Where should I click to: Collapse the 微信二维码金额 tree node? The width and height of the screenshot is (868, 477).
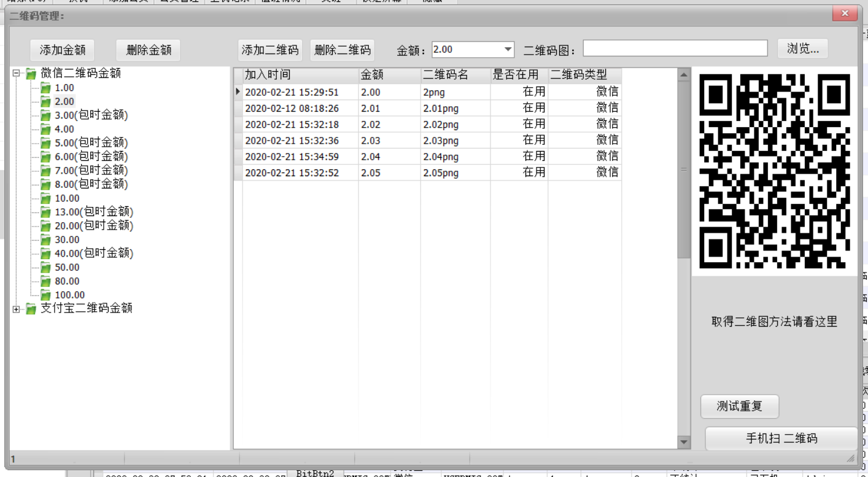click(x=17, y=74)
